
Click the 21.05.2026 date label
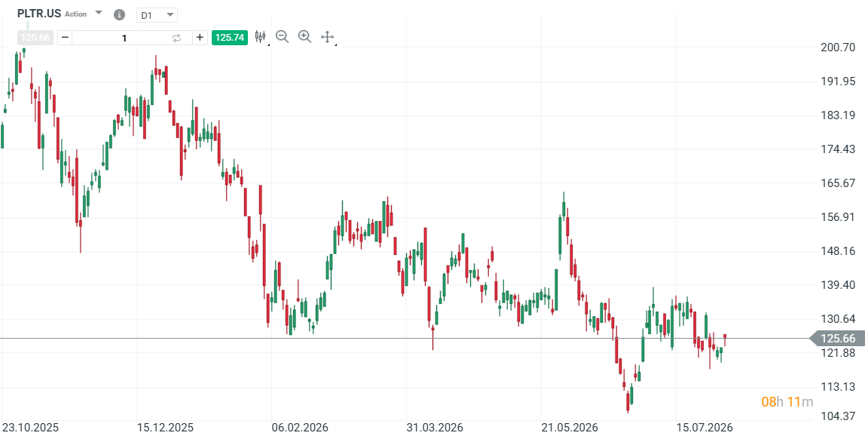click(570, 428)
